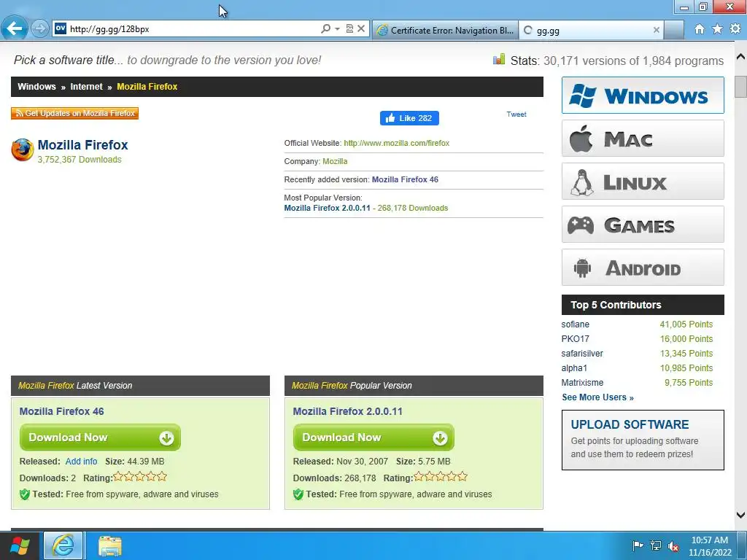747x560 pixels.
Task: Click the browser Forward arrow button
Action: tap(40, 28)
